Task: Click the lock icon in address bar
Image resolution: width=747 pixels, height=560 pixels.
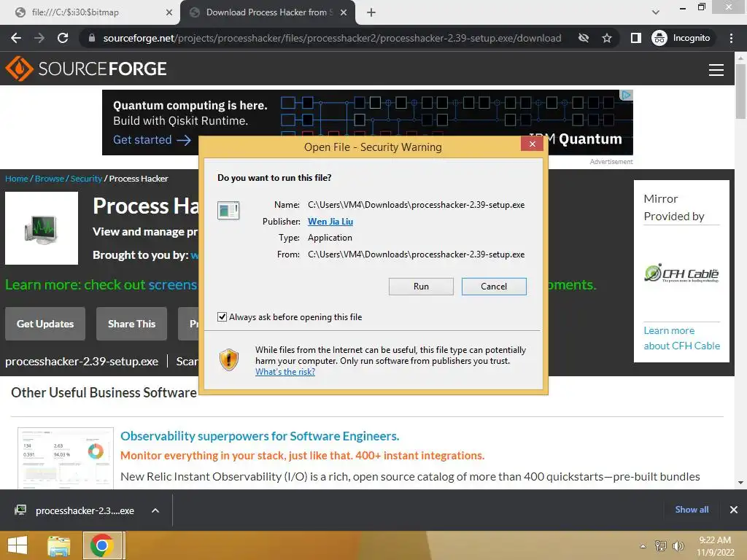Action: [92, 38]
